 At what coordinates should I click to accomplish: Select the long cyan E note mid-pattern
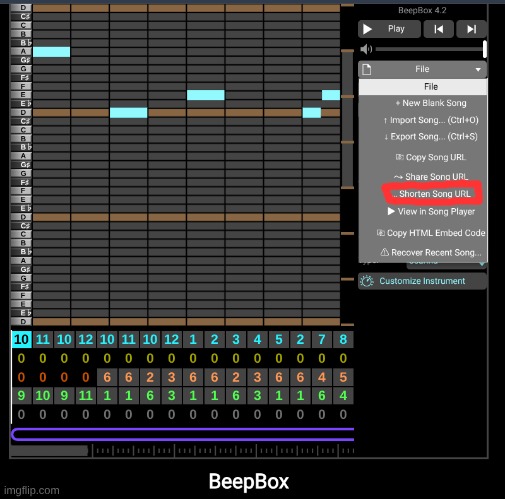click(x=206, y=95)
